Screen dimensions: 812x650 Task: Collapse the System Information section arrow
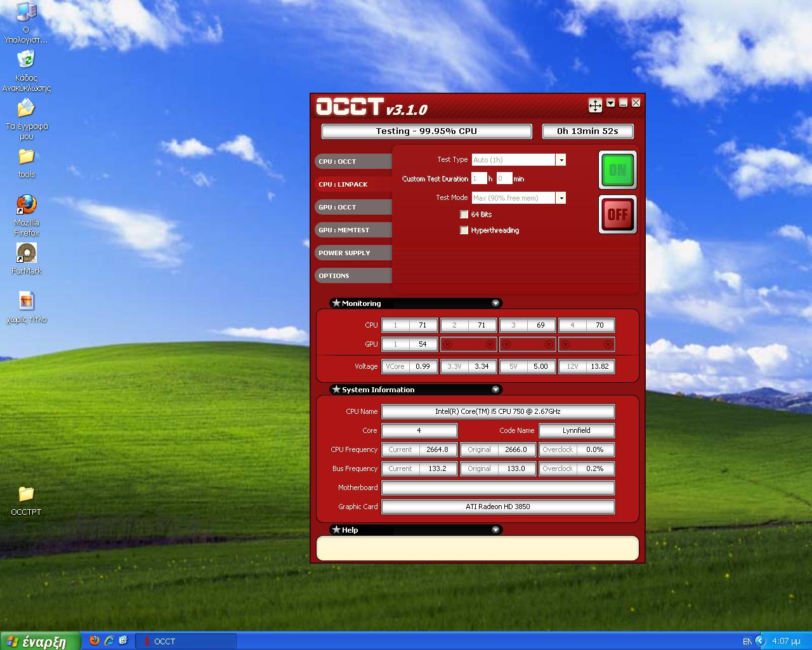[x=496, y=390]
